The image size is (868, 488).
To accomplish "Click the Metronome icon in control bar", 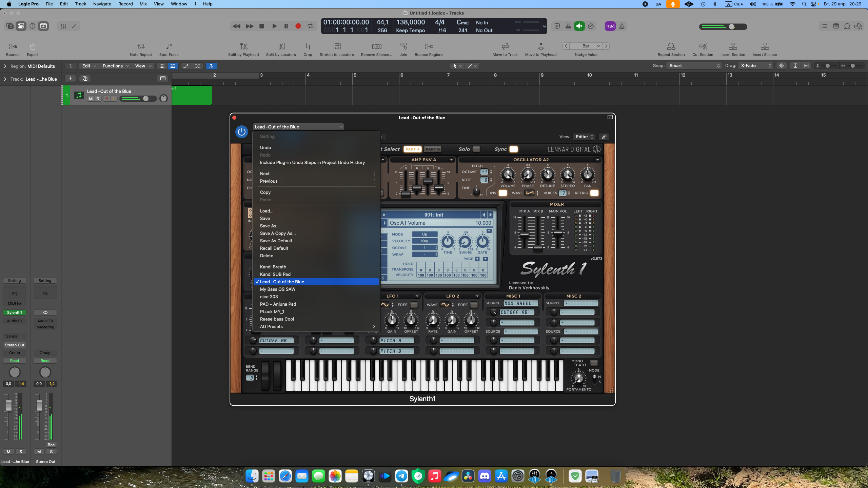I will tap(622, 26).
